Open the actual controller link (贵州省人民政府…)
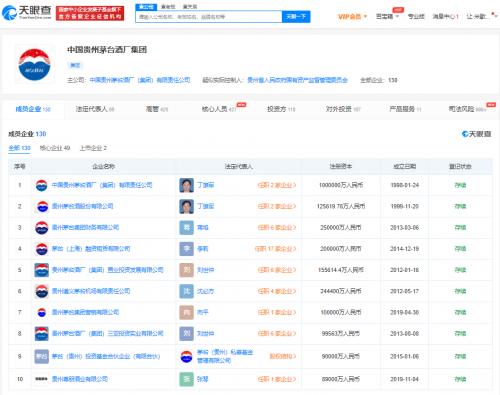 point(297,80)
